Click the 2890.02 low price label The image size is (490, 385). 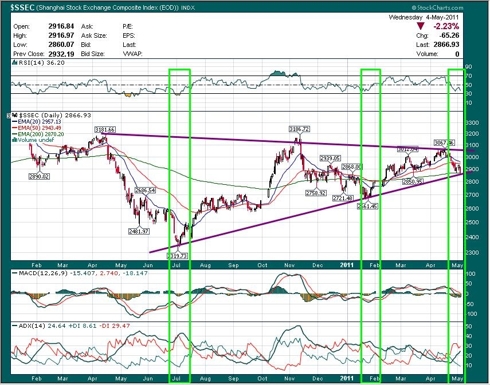click(x=39, y=176)
